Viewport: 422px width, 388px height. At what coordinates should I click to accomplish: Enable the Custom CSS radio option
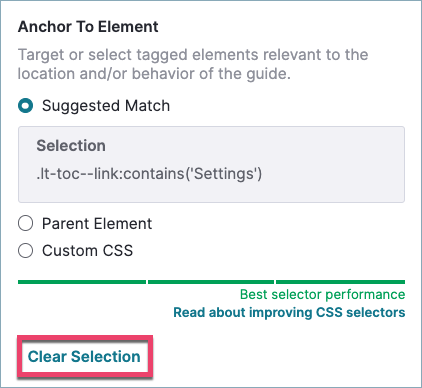(x=25, y=251)
